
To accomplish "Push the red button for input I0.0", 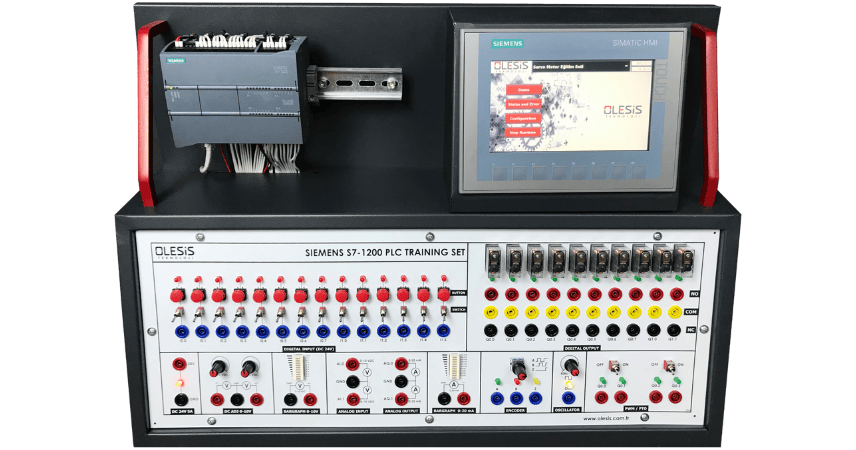I will (x=177, y=295).
